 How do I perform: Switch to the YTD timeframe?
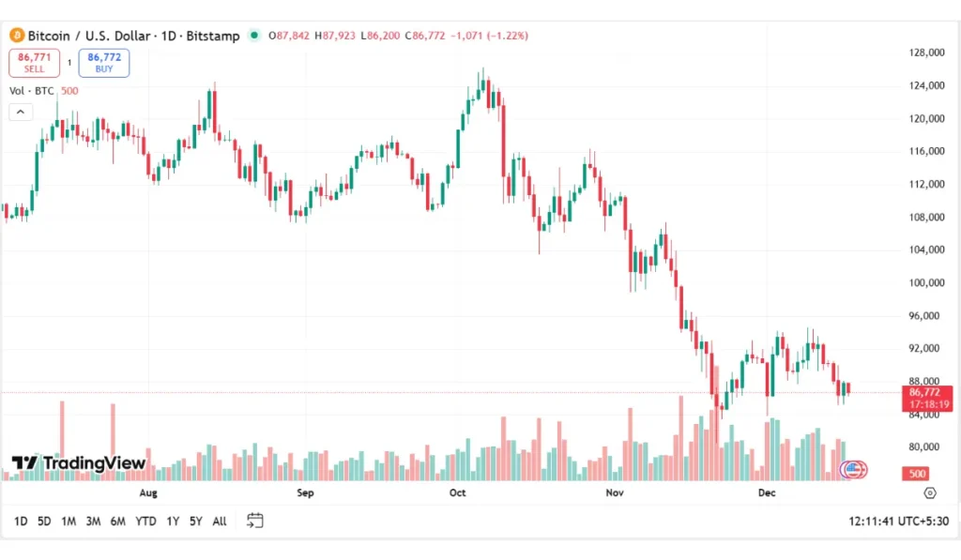coord(145,521)
